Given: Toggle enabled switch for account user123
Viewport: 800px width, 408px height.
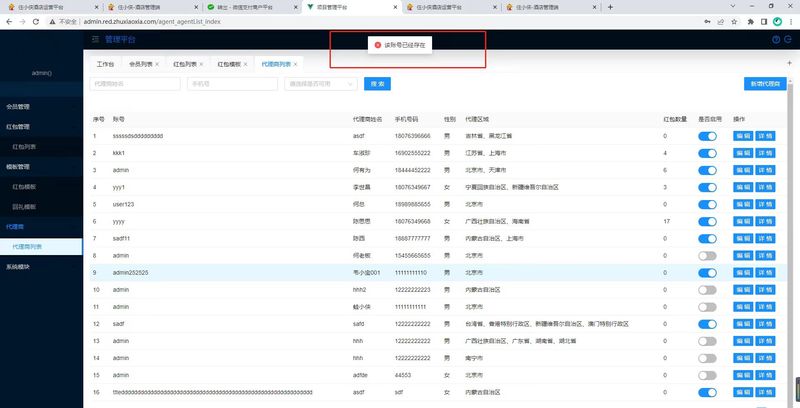Looking at the screenshot, I should click(x=707, y=205).
